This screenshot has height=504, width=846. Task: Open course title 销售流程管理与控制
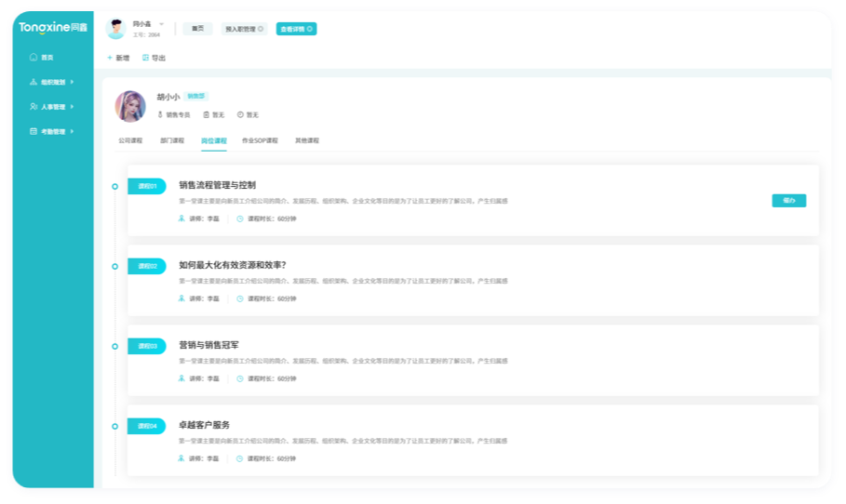pos(218,185)
